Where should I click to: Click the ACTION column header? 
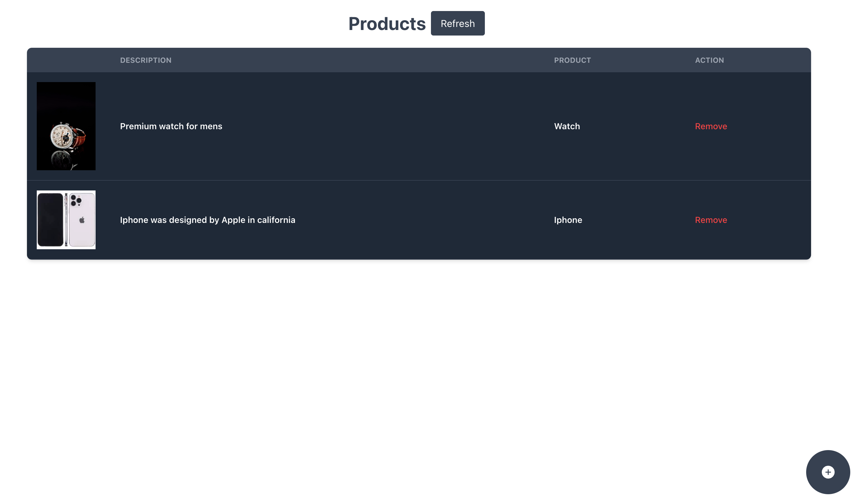click(x=709, y=60)
